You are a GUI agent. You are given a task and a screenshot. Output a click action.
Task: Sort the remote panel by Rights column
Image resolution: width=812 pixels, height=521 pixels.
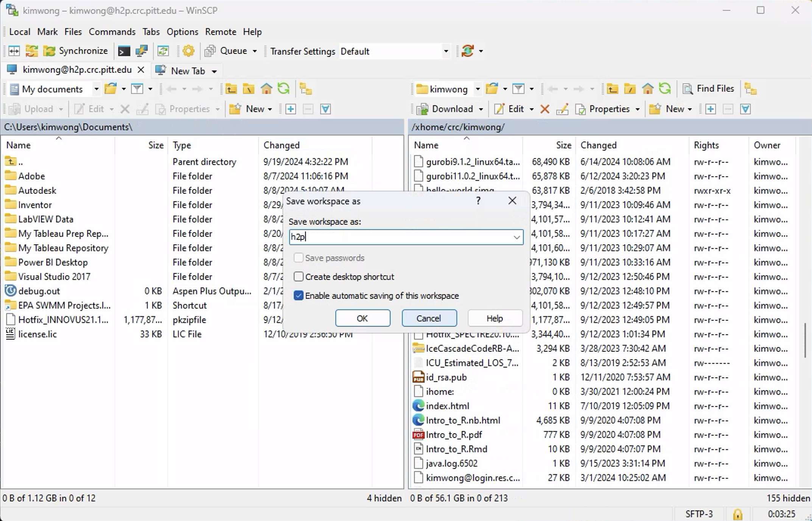tap(706, 145)
